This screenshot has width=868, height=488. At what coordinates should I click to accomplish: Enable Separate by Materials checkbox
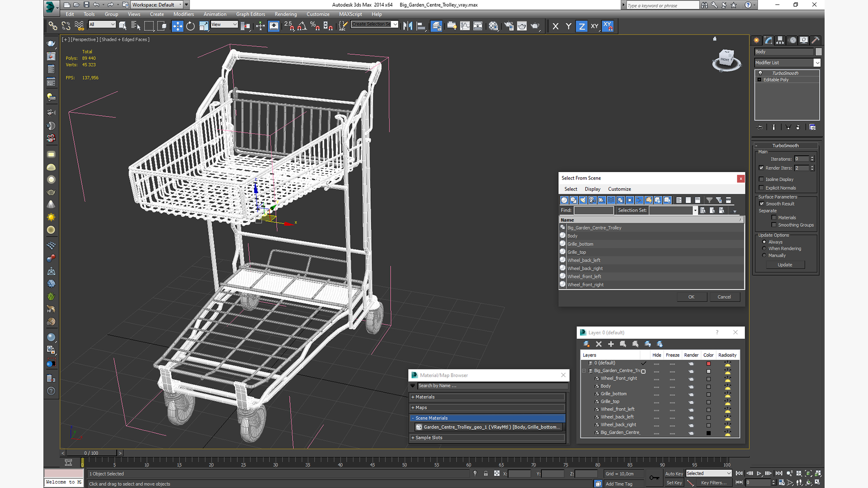pos(774,218)
